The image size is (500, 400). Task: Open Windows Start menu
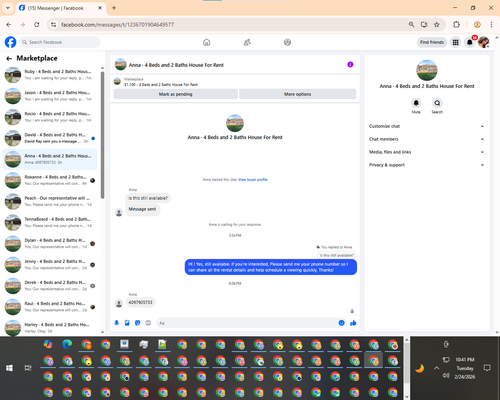point(9,368)
